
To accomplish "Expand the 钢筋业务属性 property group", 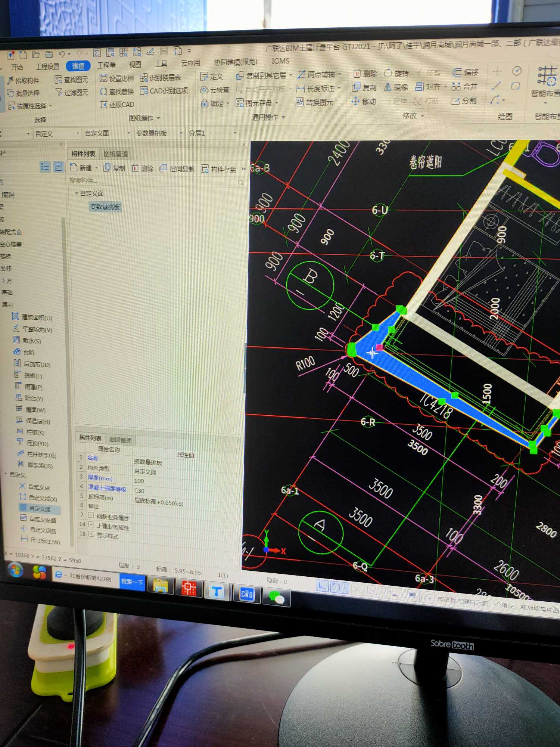I will pyautogui.click(x=91, y=515).
